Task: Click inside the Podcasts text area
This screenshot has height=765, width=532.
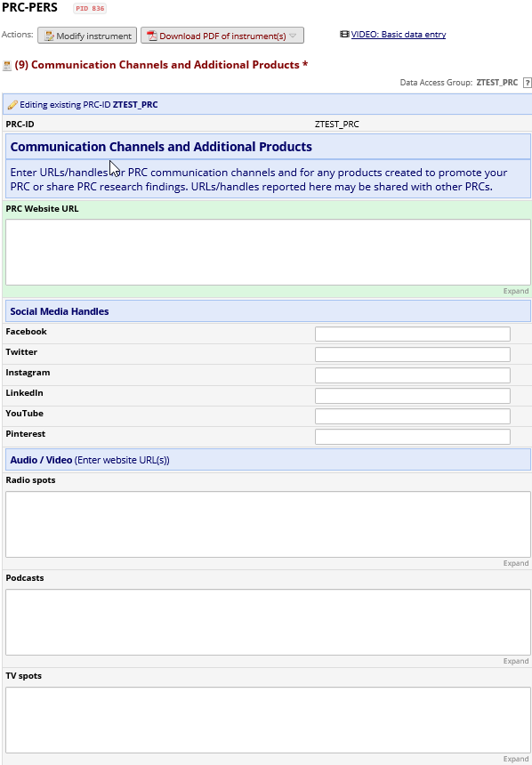Action: click(268, 622)
